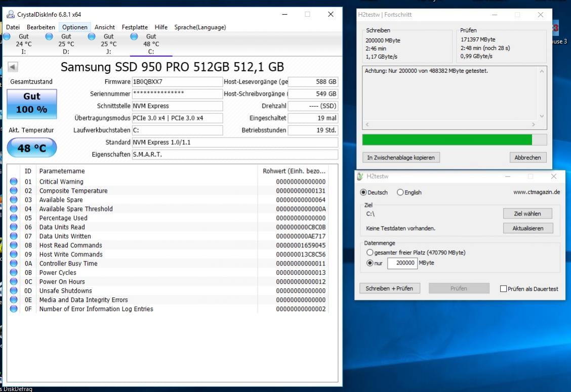The height and width of the screenshot is (392, 571).
Task: Click Abbrechen in Fortschritt window
Action: 527,158
